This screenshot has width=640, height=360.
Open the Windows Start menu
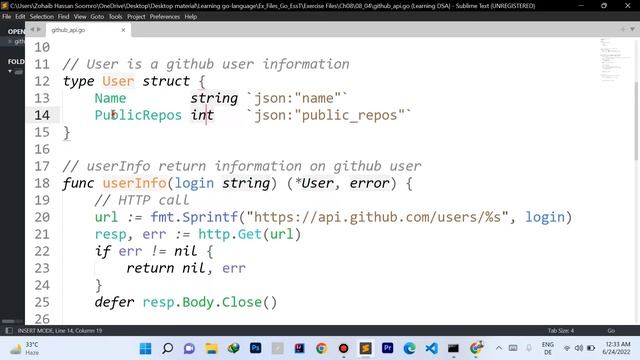145,348
